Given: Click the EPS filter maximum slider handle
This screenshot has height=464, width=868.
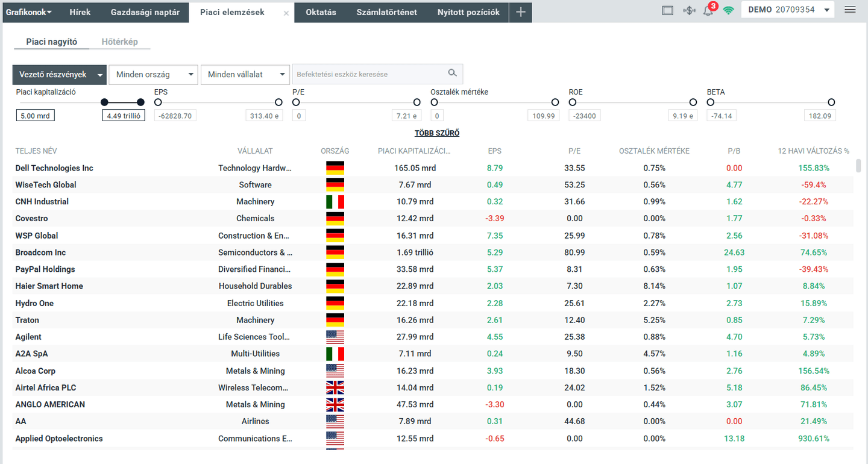Looking at the screenshot, I should coord(278,102).
